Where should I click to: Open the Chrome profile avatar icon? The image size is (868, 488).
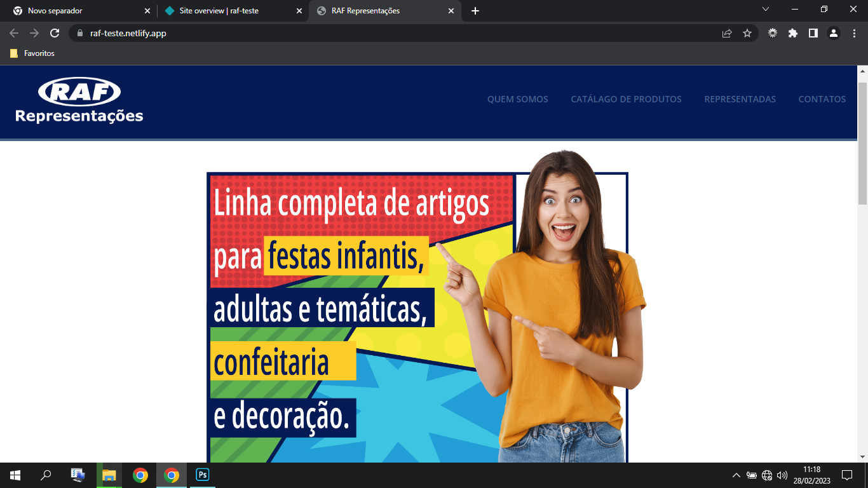[x=834, y=33]
